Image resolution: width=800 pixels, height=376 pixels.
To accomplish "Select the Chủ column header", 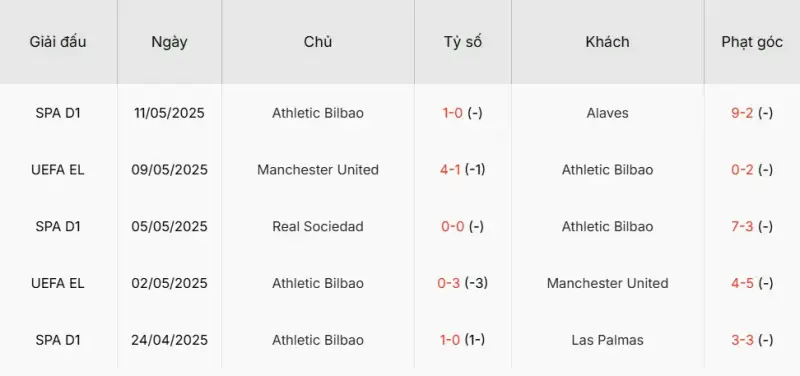I will tap(318, 42).
